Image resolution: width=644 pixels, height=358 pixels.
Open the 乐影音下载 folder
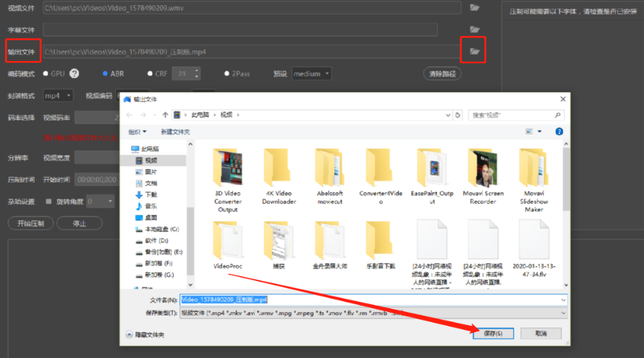[381, 245]
